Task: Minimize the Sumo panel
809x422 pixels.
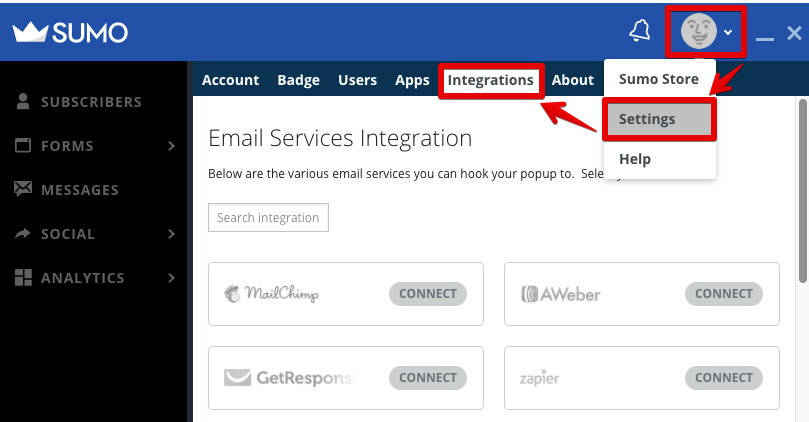Action: [x=765, y=39]
